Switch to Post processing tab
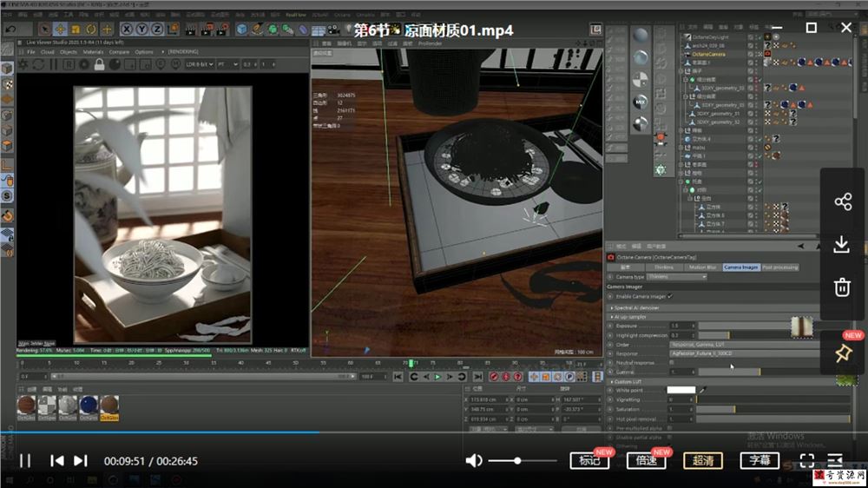The width and height of the screenshot is (868, 488). point(780,267)
